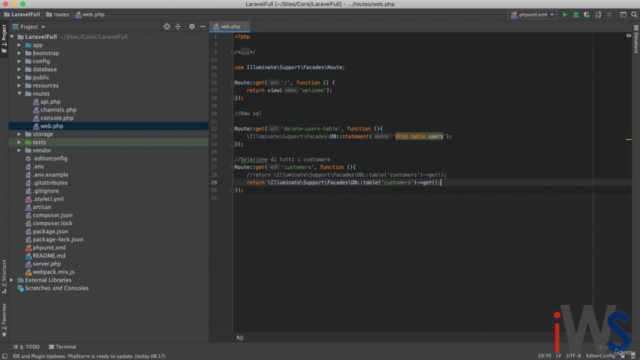Open the Structure tool window
Viewport: 640px width, 360px height.
4,276
